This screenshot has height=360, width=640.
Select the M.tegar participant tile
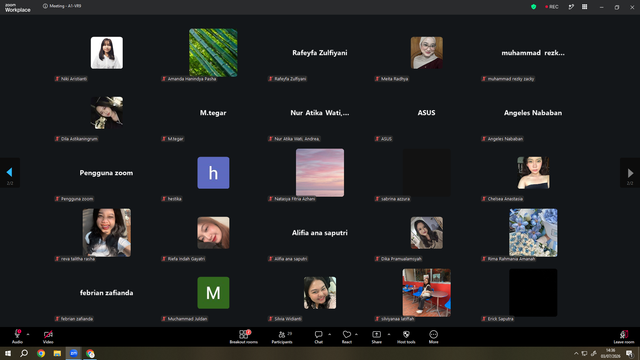point(213,113)
